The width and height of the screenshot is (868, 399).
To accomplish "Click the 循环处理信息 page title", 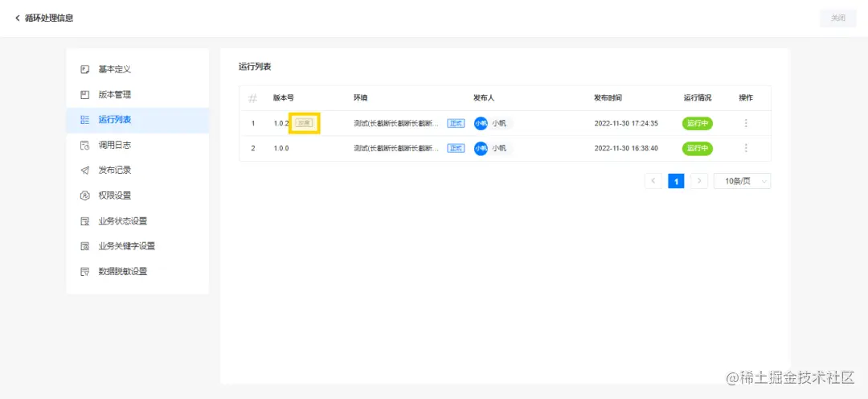I will 49,19.
